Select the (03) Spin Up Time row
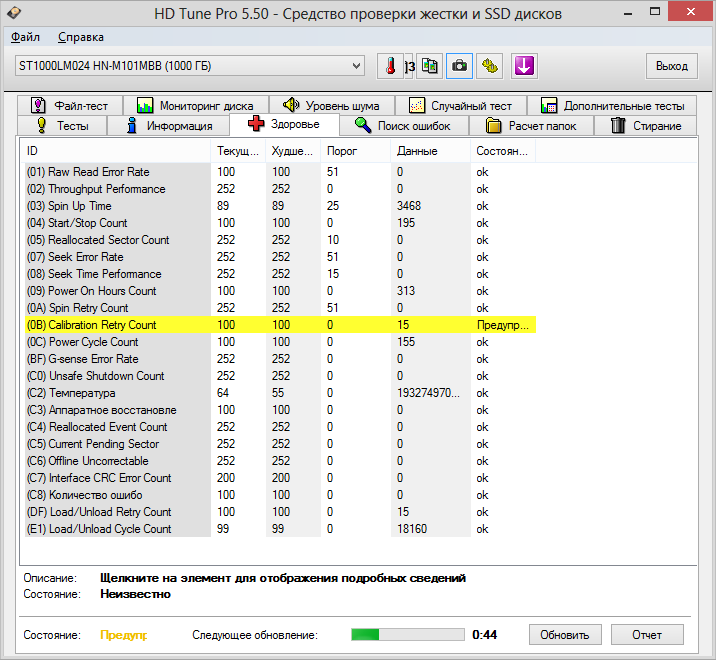The width and height of the screenshot is (716, 660). click(x=280, y=206)
